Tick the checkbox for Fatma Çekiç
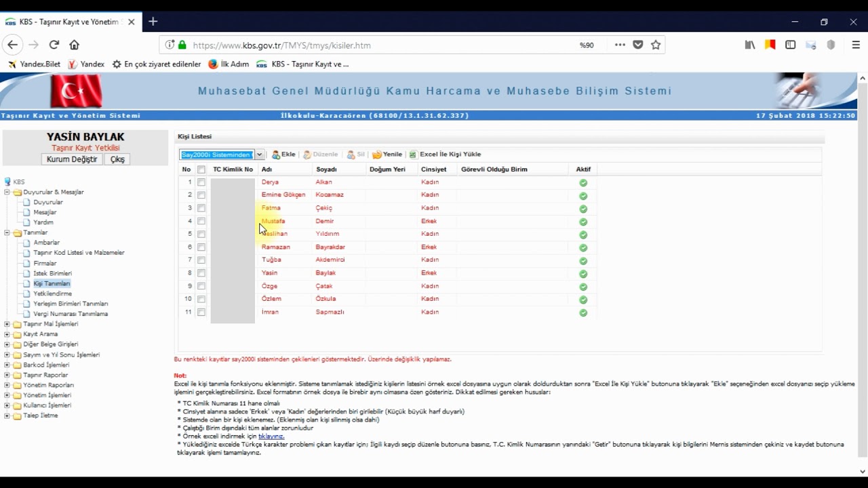868x488 pixels. [x=201, y=208]
